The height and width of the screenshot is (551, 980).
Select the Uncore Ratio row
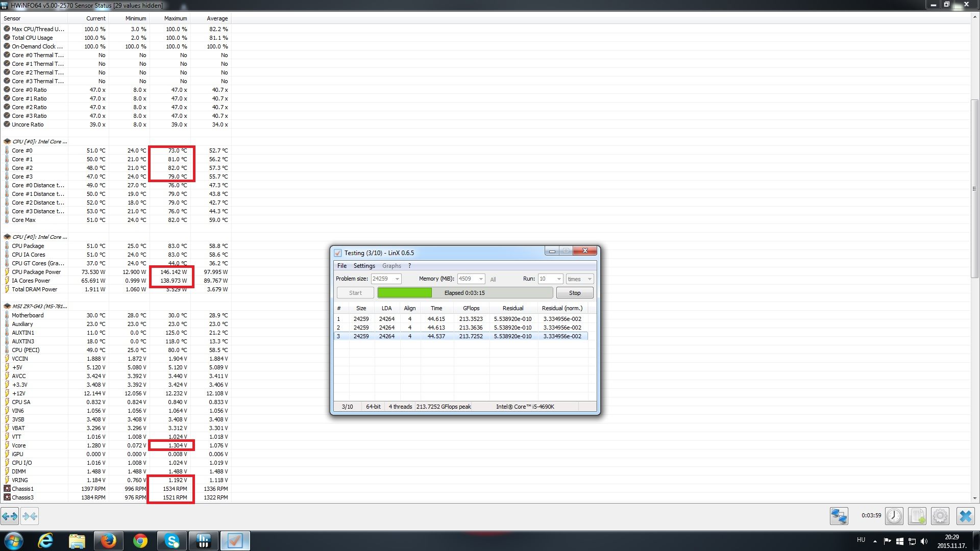pyautogui.click(x=116, y=124)
